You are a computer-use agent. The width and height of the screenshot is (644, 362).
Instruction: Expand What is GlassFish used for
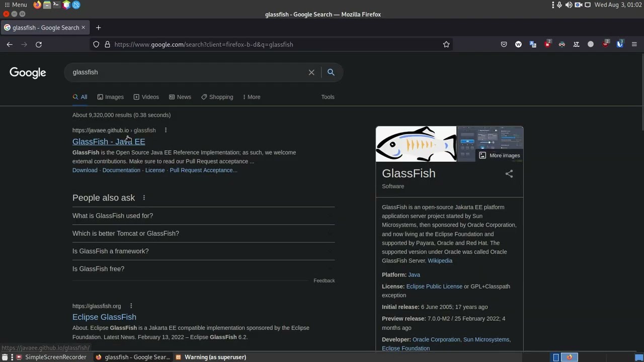click(203, 216)
